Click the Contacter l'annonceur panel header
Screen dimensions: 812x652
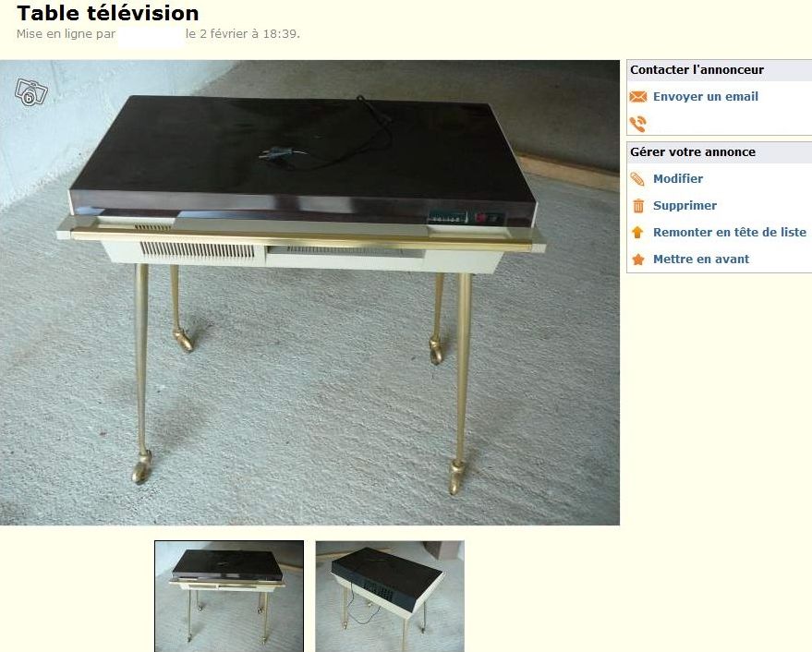[x=720, y=70]
